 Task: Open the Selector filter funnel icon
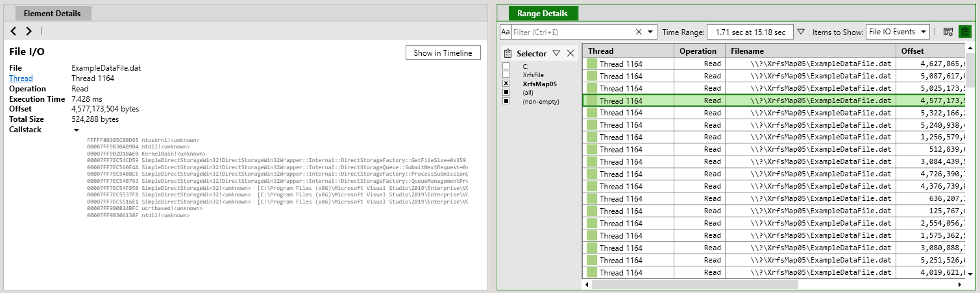coord(556,53)
